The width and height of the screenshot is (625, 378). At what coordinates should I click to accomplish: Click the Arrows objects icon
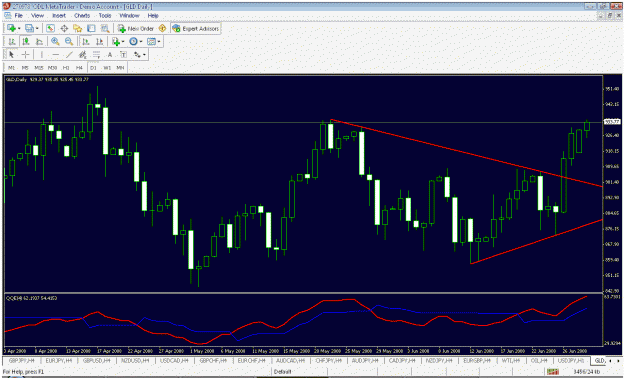coord(137,55)
